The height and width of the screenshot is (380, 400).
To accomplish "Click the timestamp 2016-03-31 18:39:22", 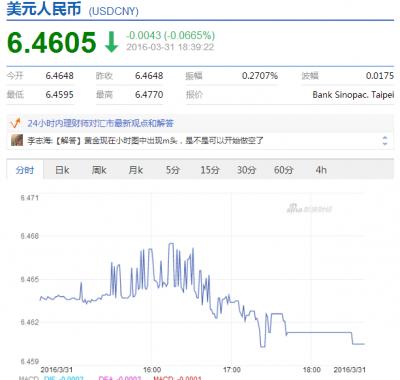I will [x=170, y=47].
